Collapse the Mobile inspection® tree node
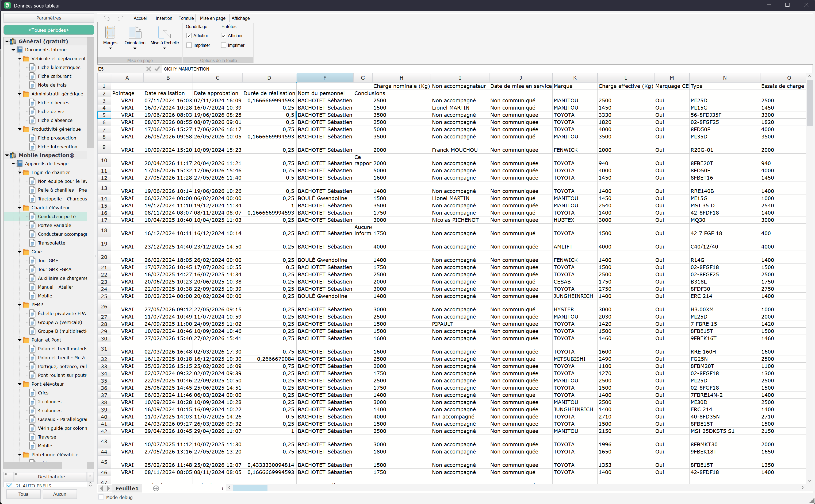Image resolution: width=815 pixels, height=504 pixels. 7,155
